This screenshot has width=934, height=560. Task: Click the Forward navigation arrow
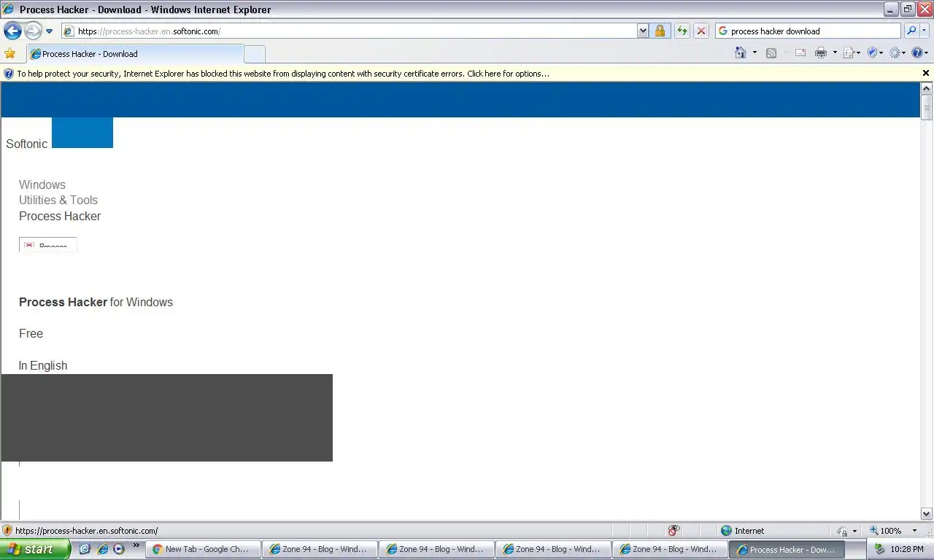tap(33, 31)
